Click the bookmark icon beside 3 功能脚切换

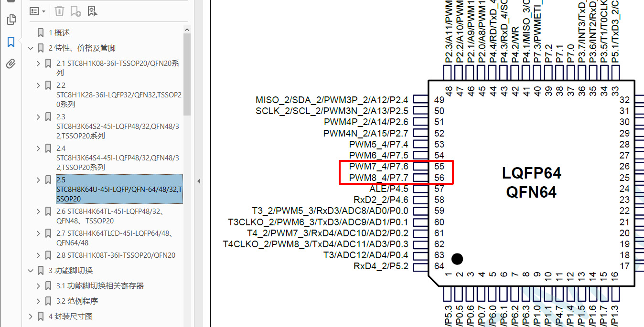[x=41, y=271]
